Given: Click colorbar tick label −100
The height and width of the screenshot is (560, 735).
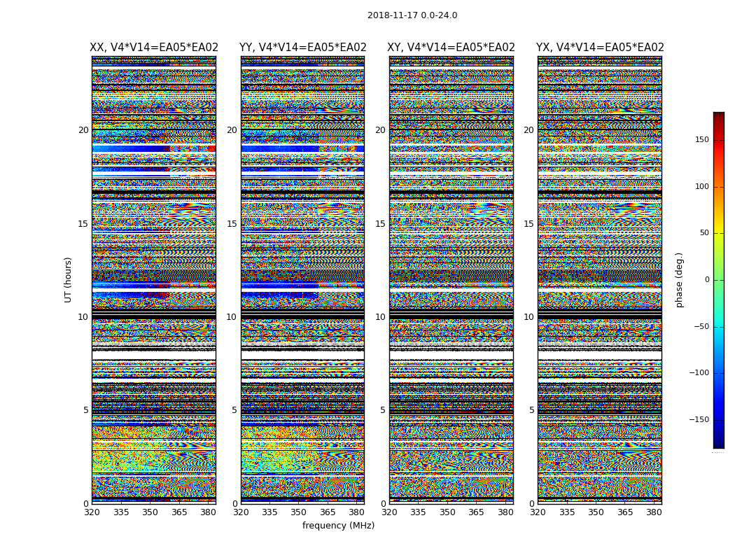Looking at the screenshot, I should point(699,373).
